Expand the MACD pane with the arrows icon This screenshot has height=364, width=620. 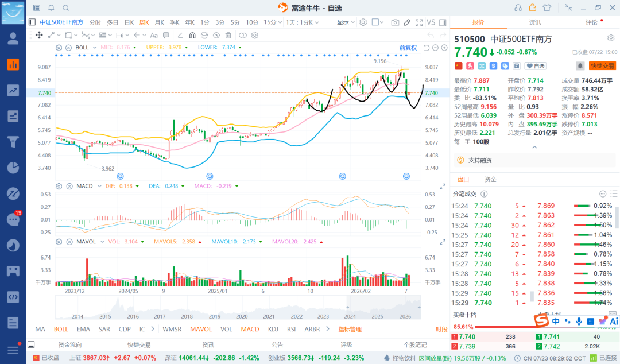coord(443,187)
